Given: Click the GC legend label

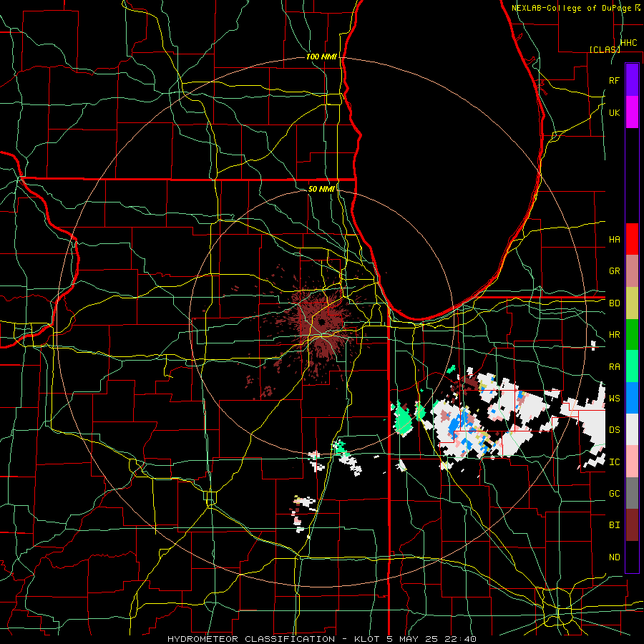Looking at the screenshot, I should point(614,493).
